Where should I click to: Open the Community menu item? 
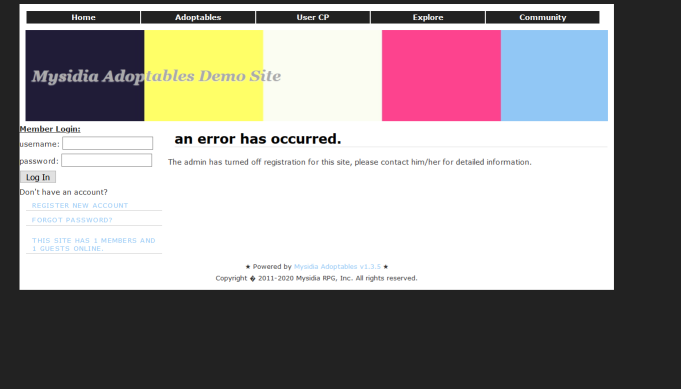[542, 17]
